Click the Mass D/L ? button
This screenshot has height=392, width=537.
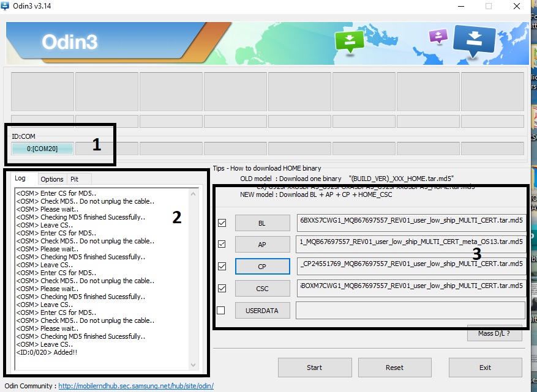coord(495,333)
